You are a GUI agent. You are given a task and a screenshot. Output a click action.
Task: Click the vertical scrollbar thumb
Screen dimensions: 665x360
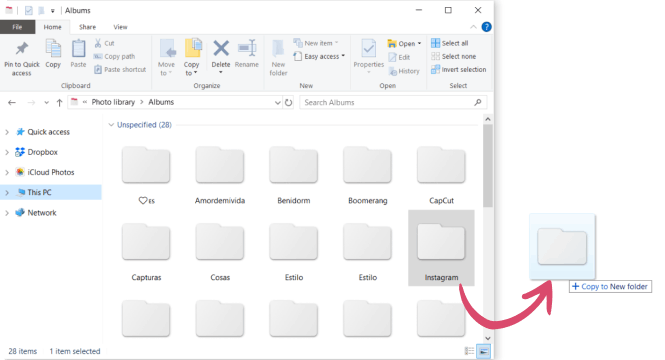pyautogui.click(x=488, y=166)
